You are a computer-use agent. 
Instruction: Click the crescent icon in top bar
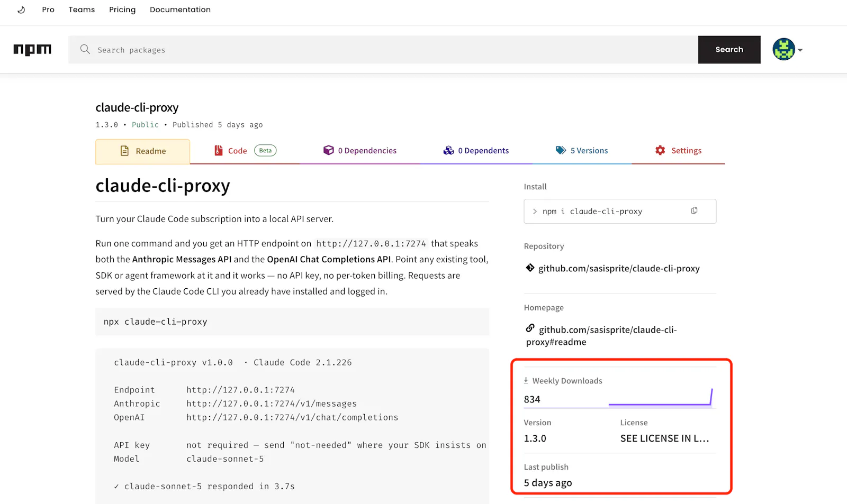[x=21, y=10]
